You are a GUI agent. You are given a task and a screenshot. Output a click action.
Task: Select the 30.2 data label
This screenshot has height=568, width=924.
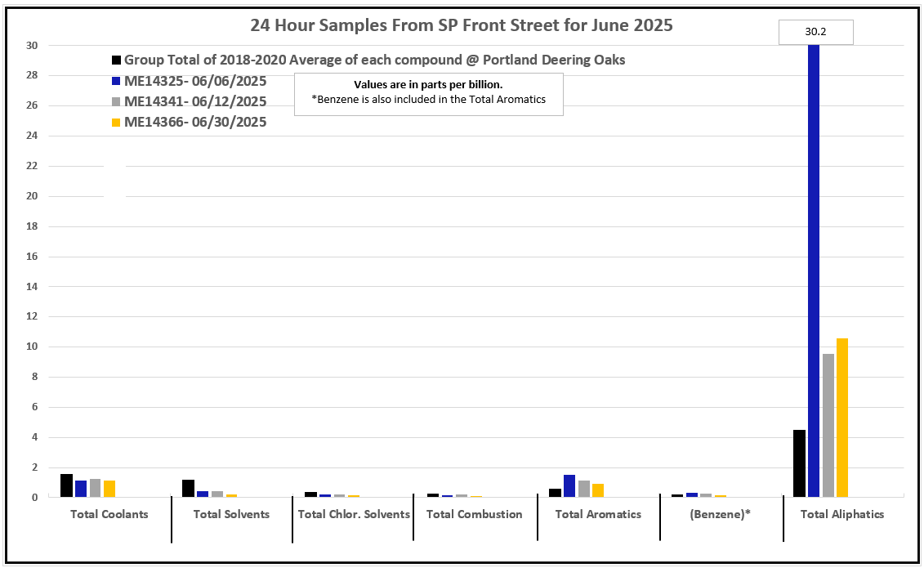coord(815,33)
